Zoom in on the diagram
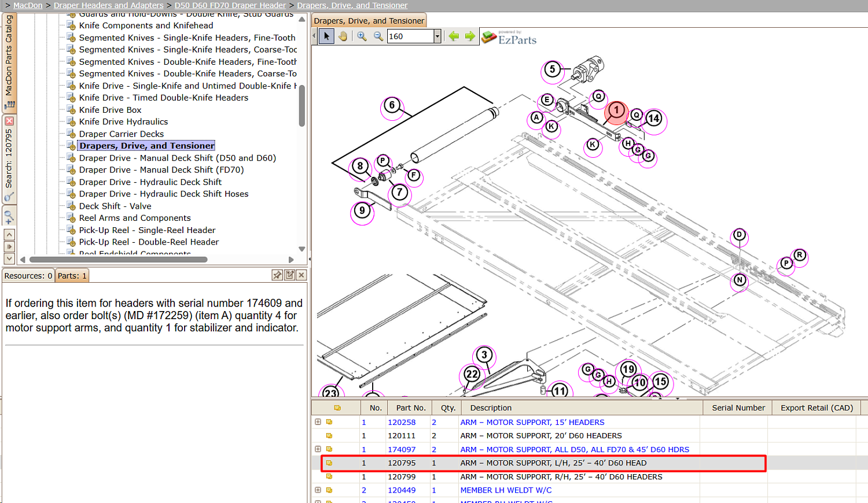The image size is (868, 503). pyautogui.click(x=362, y=36)
